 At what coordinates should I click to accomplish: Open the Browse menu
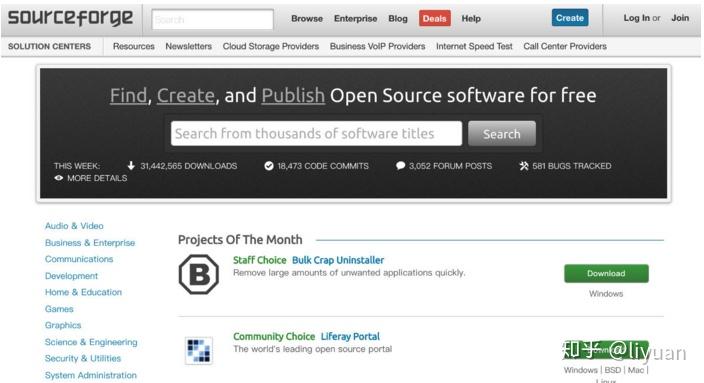point(307,18)
